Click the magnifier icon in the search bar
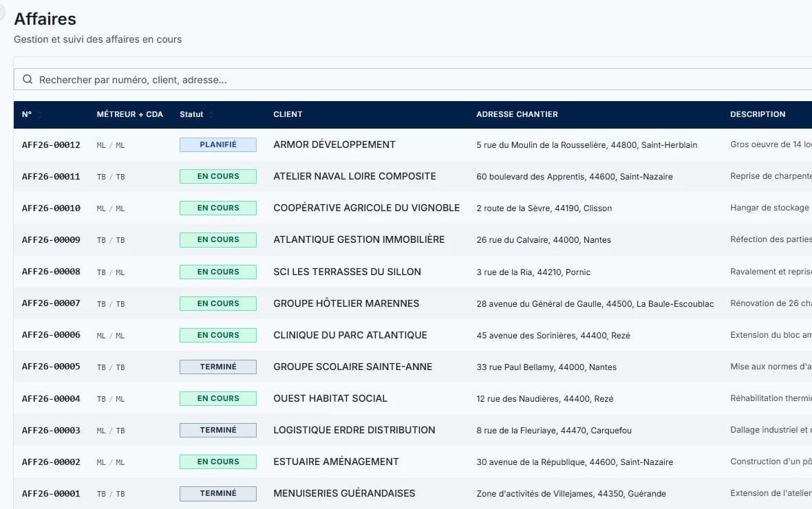Image resolution: width=812 pixels, height=509 pixels. point(28,79)
